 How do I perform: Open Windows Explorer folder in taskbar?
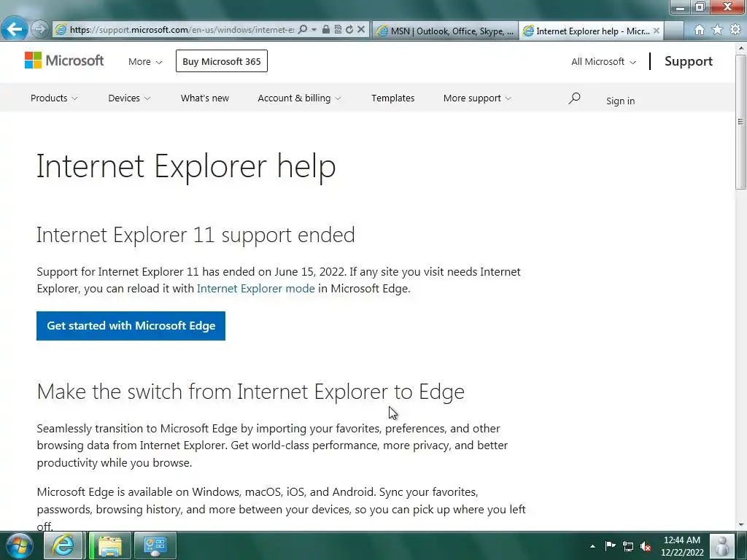110,545
